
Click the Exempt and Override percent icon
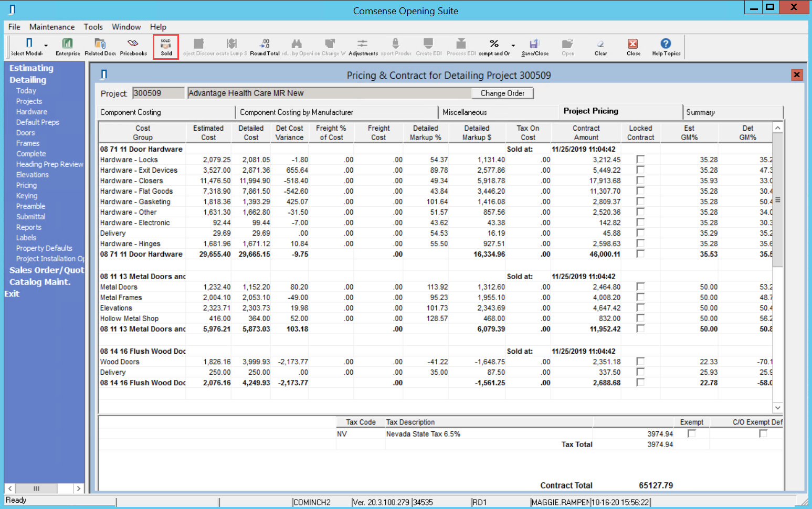tap(494, 47)
